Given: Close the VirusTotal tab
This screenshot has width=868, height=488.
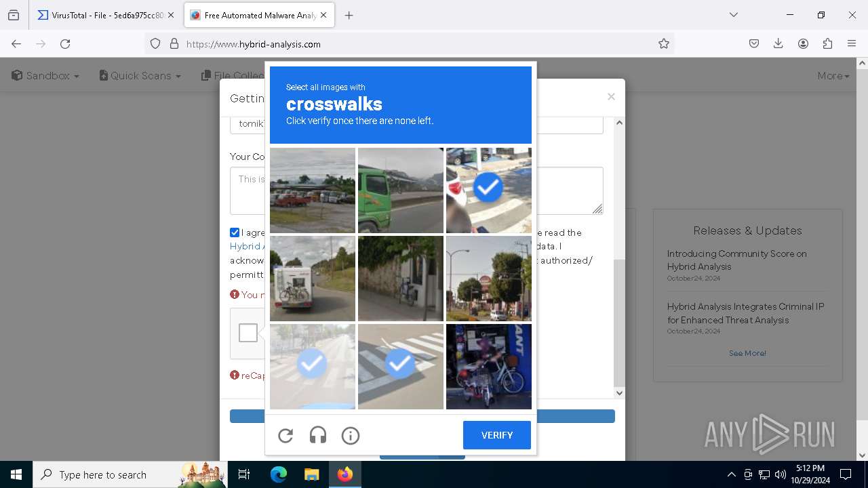Looking at the screenshot, I should [x=171, y=15].
